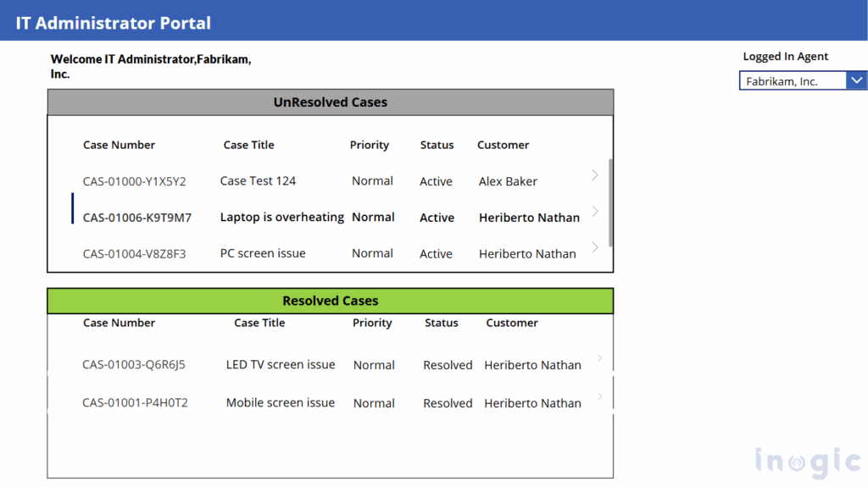This screenshot has width=868, height=487.
Task: Open the chevron arrow for PC screen issue
Action: pyautogui.click(x=595, y=247)
